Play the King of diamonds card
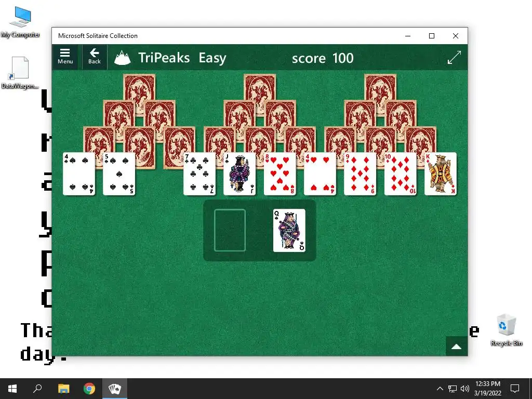 tap(441, 174)
